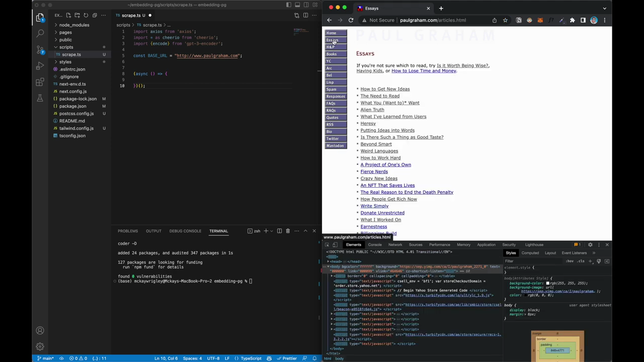Split the scrape.ts editor to the right
644x362 pixels.
tap(305, 15)
